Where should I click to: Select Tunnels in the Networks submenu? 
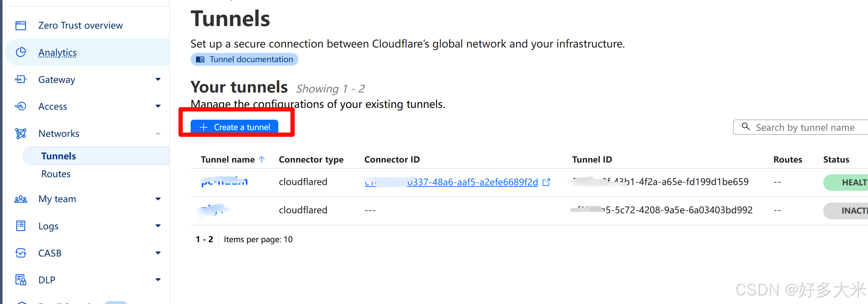59,156
